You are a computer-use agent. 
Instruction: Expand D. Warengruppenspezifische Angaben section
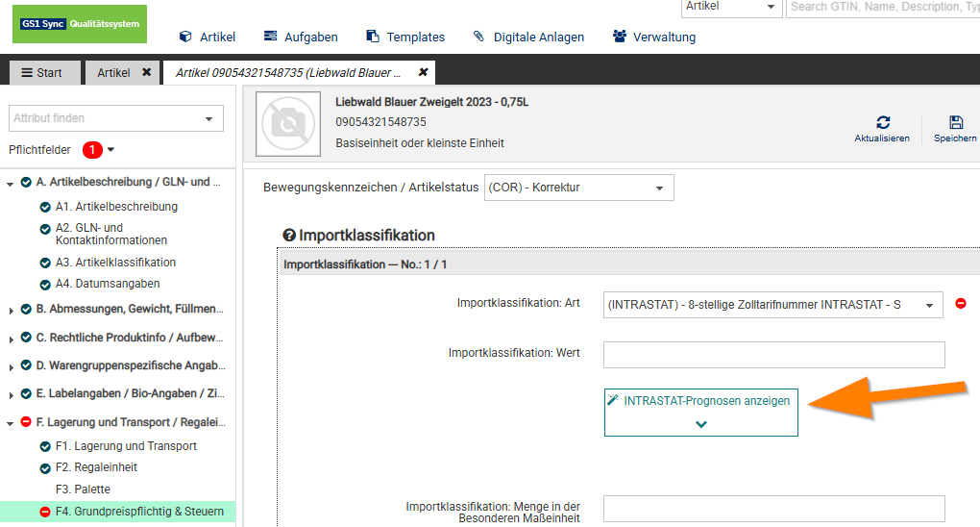pos(11,367)
